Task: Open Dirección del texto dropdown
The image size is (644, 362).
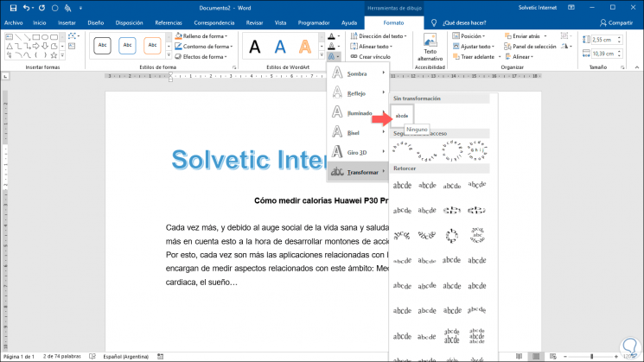Action: click(379, 36)
